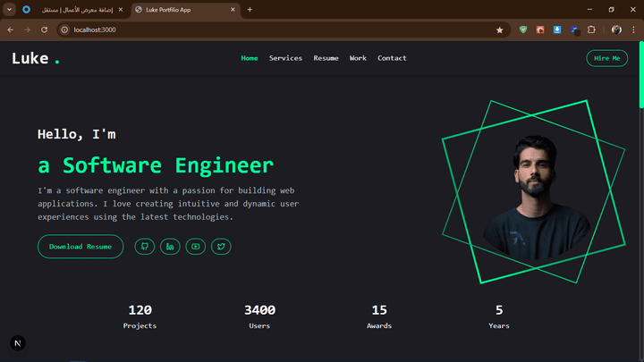The image size is (644, 362).
Task: Click the "a Software Engineer" heading
Action: (156, 165)
